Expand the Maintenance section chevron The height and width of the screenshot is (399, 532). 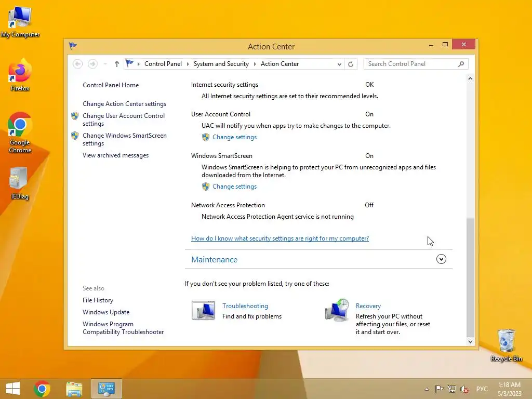click(441, 259)
